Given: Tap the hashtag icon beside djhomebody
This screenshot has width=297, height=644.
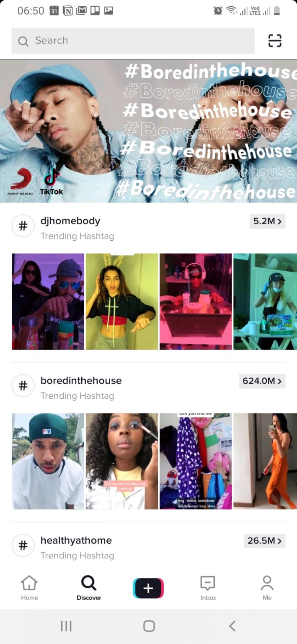Looking at the screenshot, I should click(23, 226).
